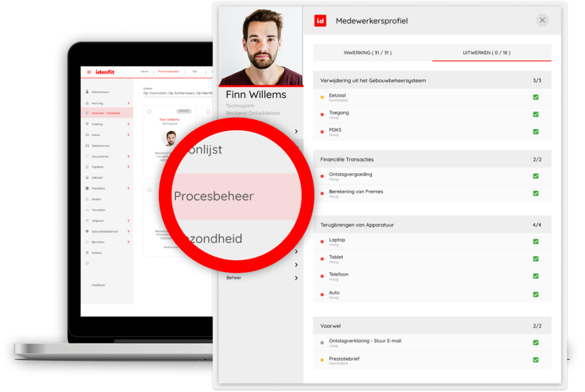Click the Training icon in the sidebar
This screenshot has height=392, width=585.
pos(87,124)
